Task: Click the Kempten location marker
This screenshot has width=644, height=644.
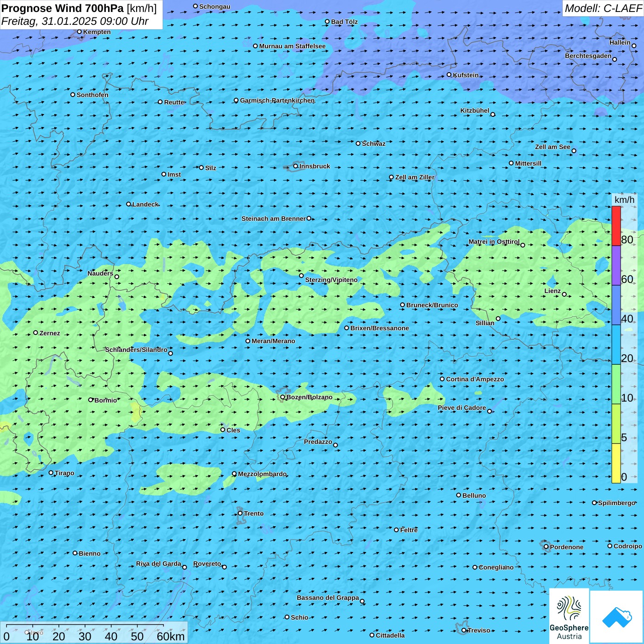Action: pos(79,32)
